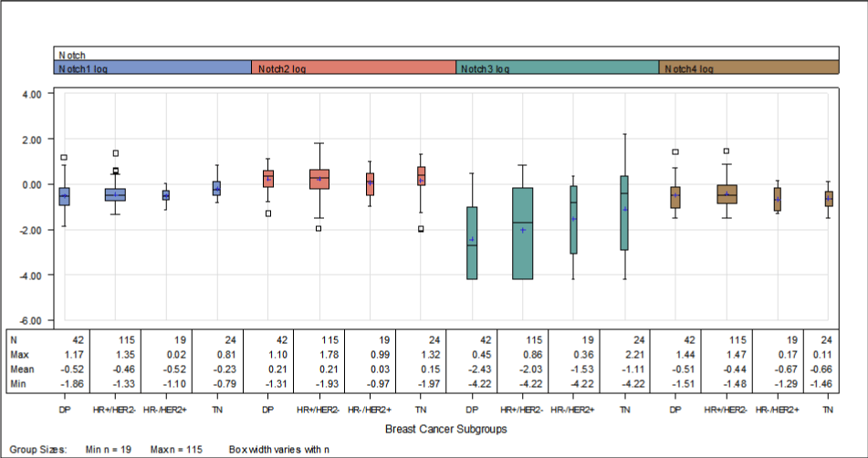
Task: Click the Max value 2.21 table cell
Action: click(x=624, y=354)
